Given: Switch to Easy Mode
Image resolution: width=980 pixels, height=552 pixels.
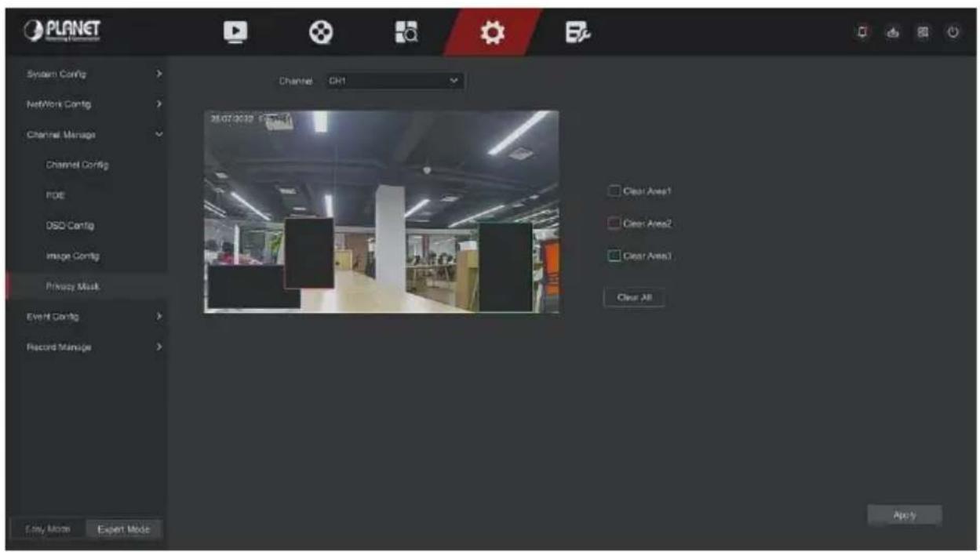Looking at the screenshot, I should coord(48,529).
